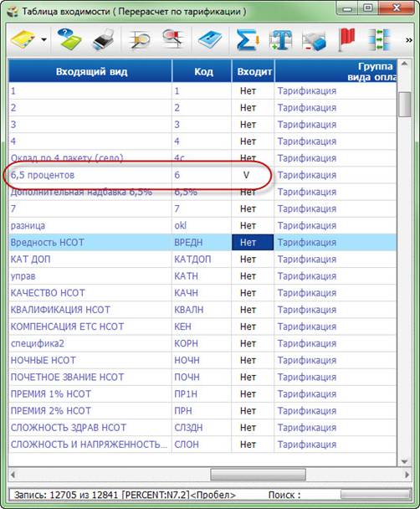Sort by Входящий вид column header

pyautogui.click(x=90, y=71)
